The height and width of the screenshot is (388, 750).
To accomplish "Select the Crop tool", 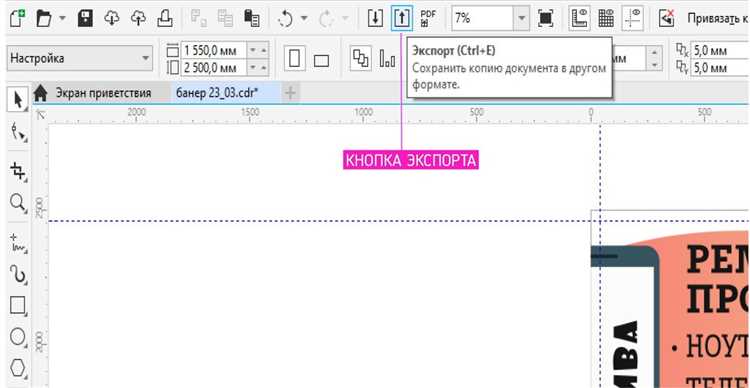I will [x=18, y=171].
